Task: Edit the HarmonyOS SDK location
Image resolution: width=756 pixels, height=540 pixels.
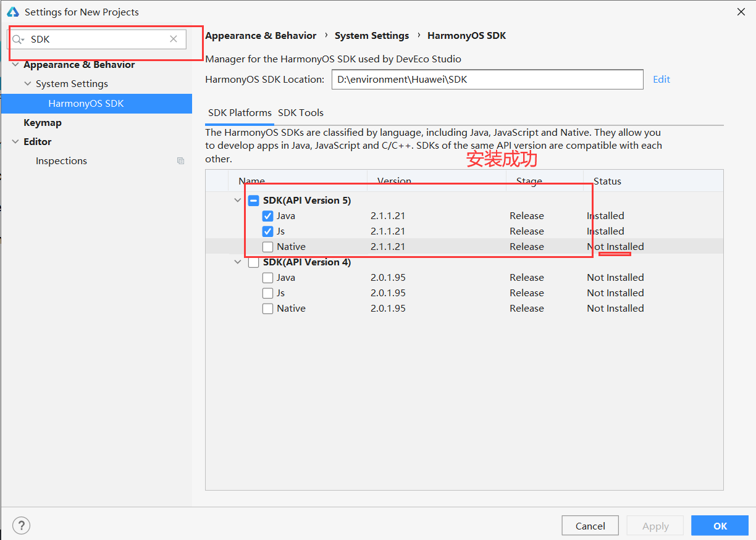Action: [x=661, y=79]
